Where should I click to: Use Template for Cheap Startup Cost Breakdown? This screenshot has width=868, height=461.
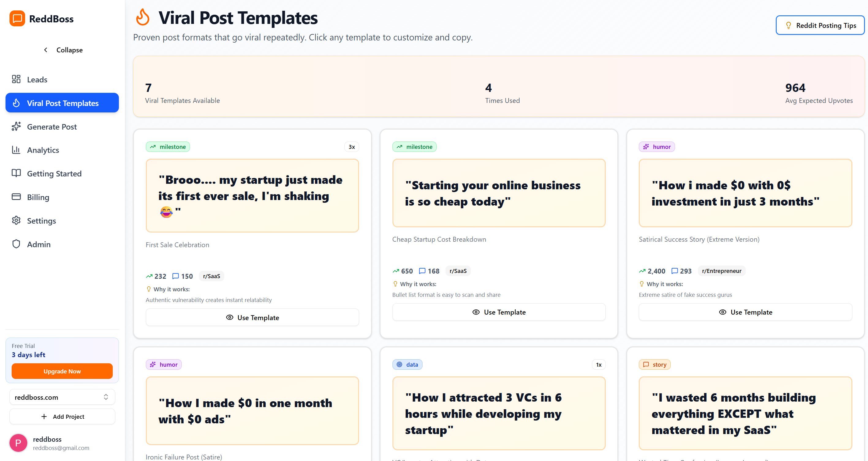pos(499,312)
